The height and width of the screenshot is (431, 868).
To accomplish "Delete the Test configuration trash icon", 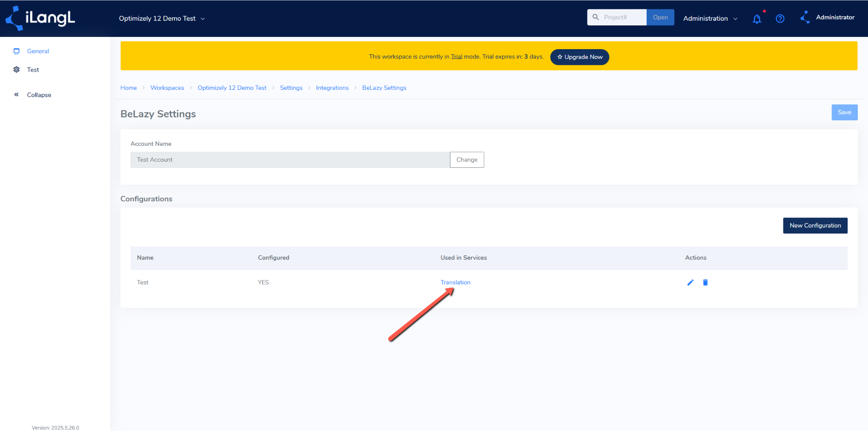I will [705, 282].
